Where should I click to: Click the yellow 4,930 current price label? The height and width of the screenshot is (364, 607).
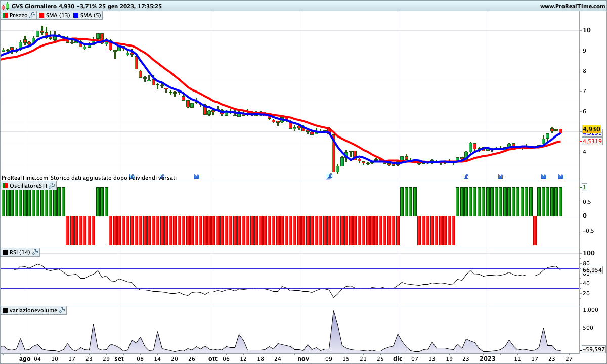[590, 129]
